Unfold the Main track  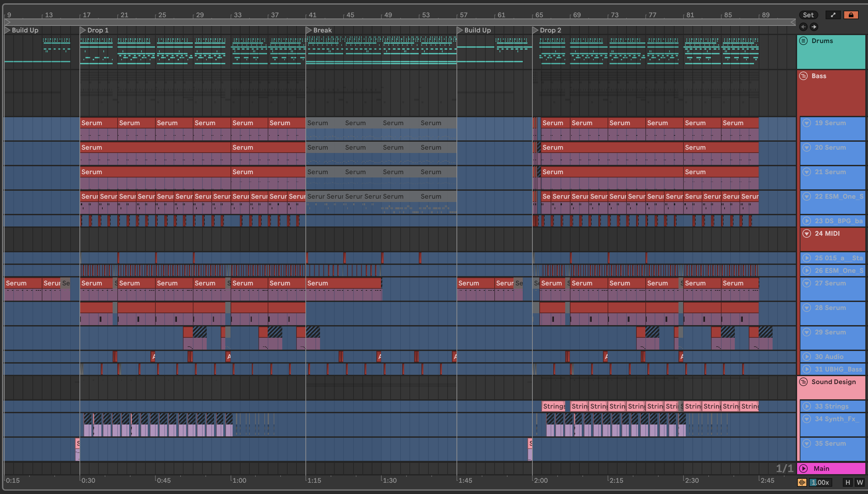[803, 469]
